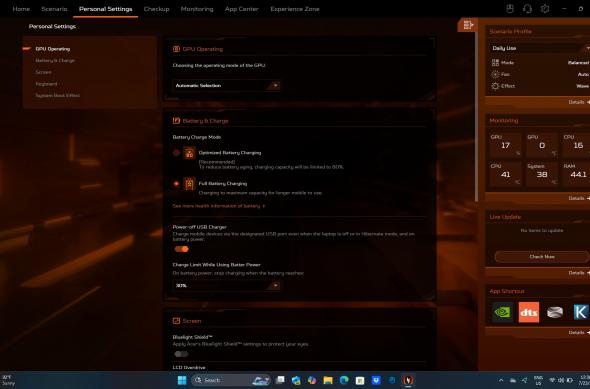The height and width of the screenshot is (389, 590).
Task: Click the GPU 17 % usage tile
Action: [x=505, y=145]
